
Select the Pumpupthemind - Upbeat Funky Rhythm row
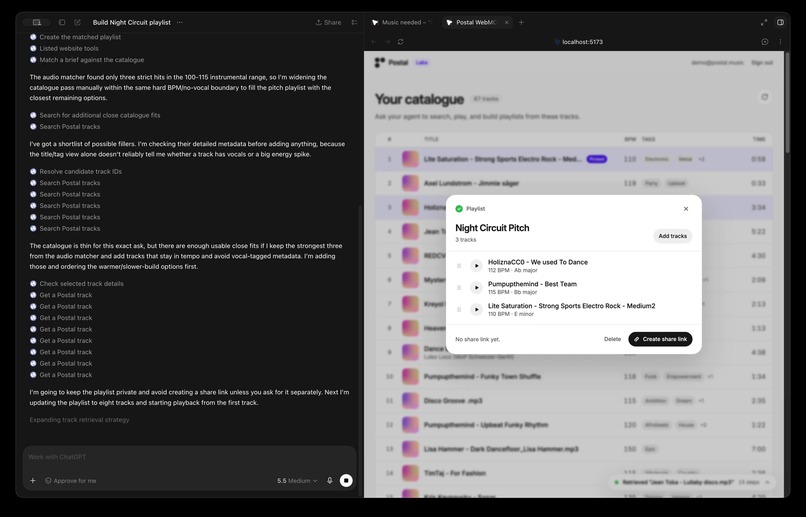[x=574, y=425]
